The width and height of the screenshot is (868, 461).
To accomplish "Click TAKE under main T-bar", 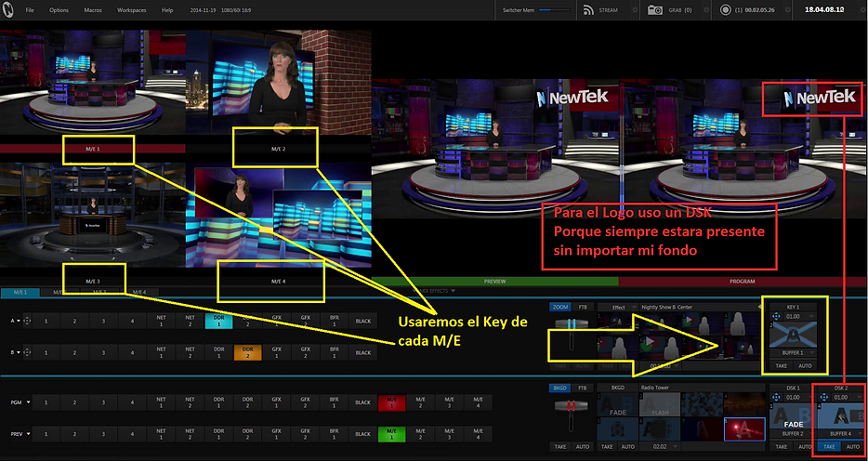I will [560, 447].
